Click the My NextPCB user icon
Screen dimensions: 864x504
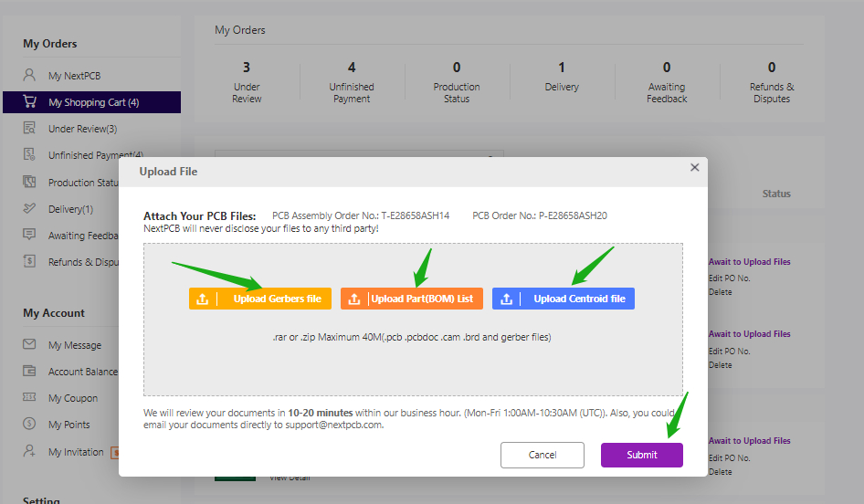click(30, 76)
